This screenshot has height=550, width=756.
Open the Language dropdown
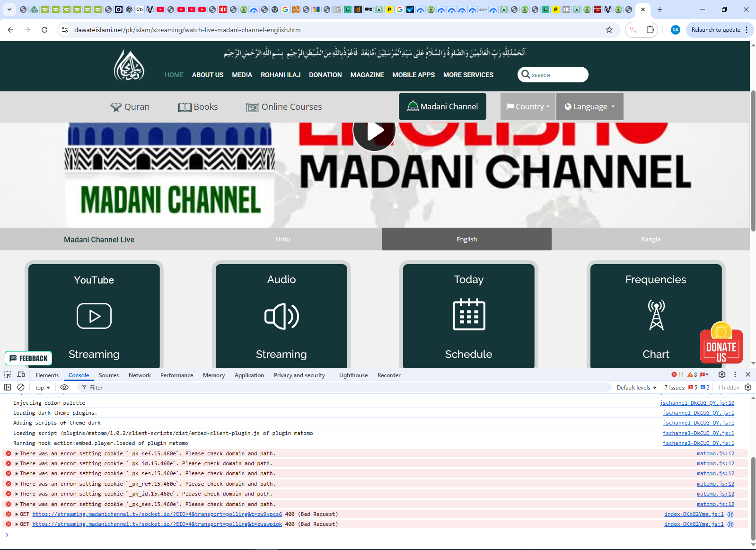pos(589,106)
